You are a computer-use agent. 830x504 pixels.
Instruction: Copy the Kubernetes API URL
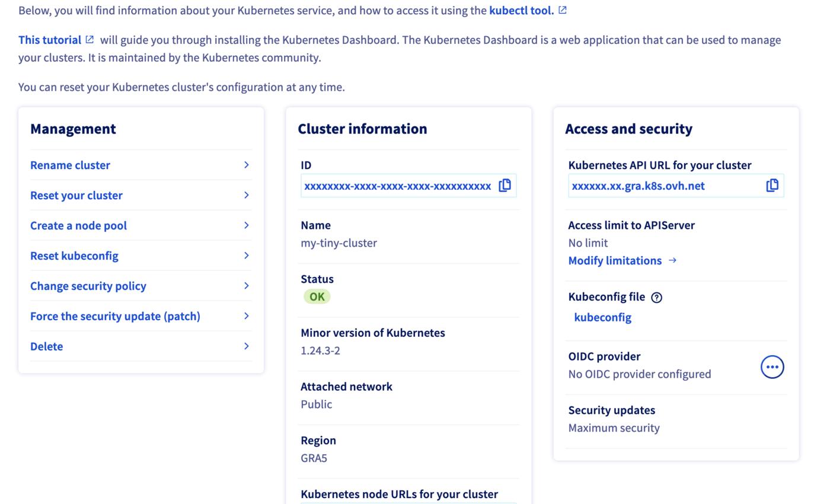point(772,185)
